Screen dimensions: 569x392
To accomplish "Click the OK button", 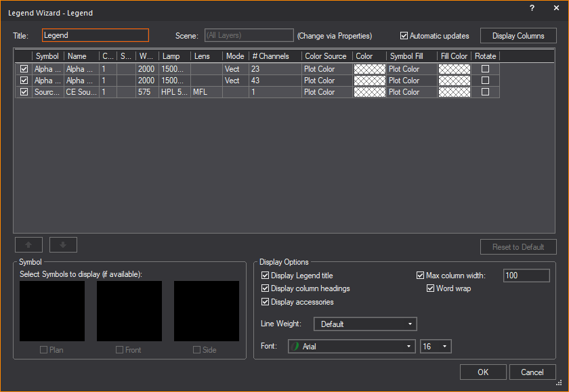I will (x=483, y=372).
